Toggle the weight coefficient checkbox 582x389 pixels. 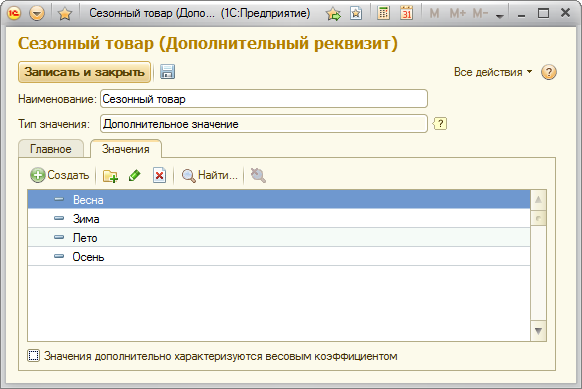click(x=33, y=356)
